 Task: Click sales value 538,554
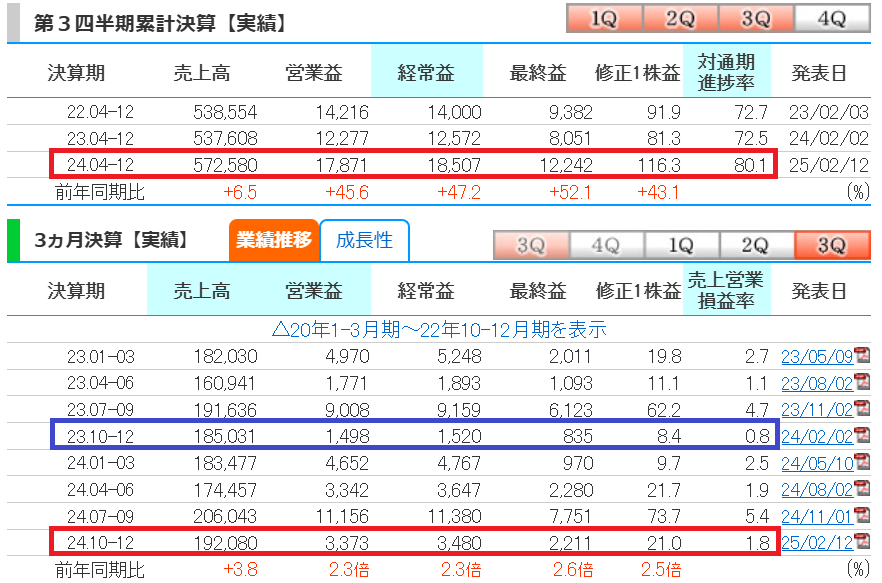225,112
